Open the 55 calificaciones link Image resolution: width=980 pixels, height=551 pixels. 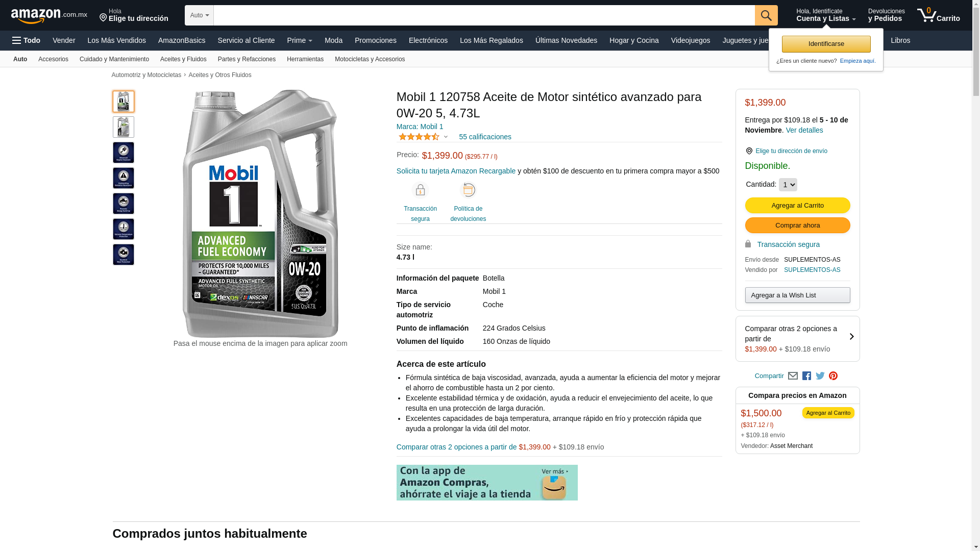pos(485,137)
